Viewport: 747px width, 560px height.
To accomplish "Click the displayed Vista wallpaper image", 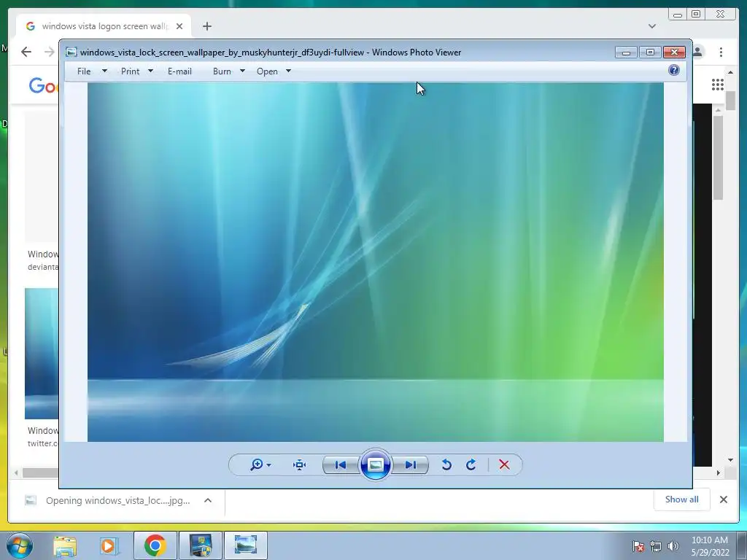I will tap(376, 262).
